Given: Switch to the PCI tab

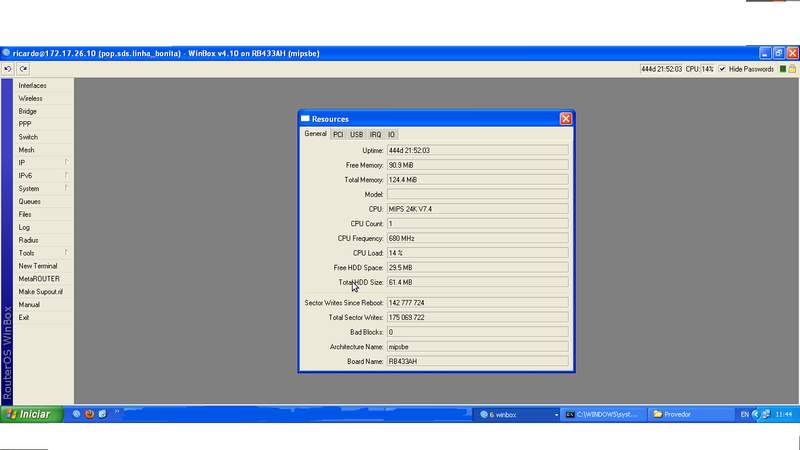Looking at the screenshot, I should [x=338, y=135].
